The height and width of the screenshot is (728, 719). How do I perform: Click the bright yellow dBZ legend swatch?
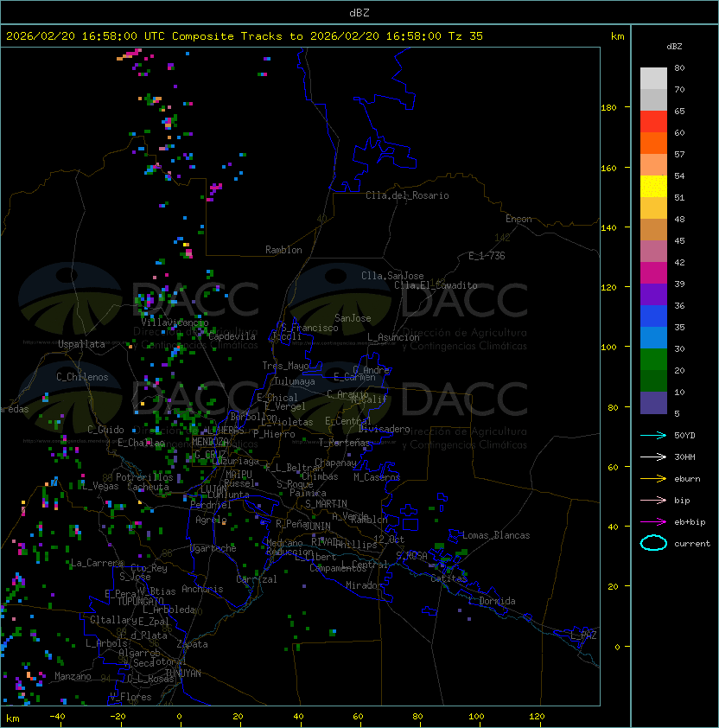coord(653,187)
